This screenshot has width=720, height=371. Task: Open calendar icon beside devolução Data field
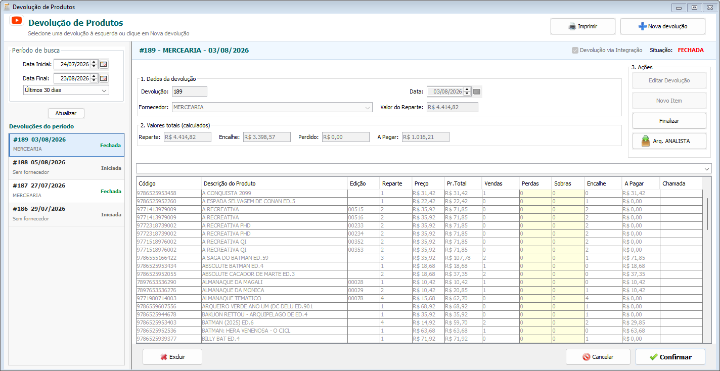click(x=477, y=92)
